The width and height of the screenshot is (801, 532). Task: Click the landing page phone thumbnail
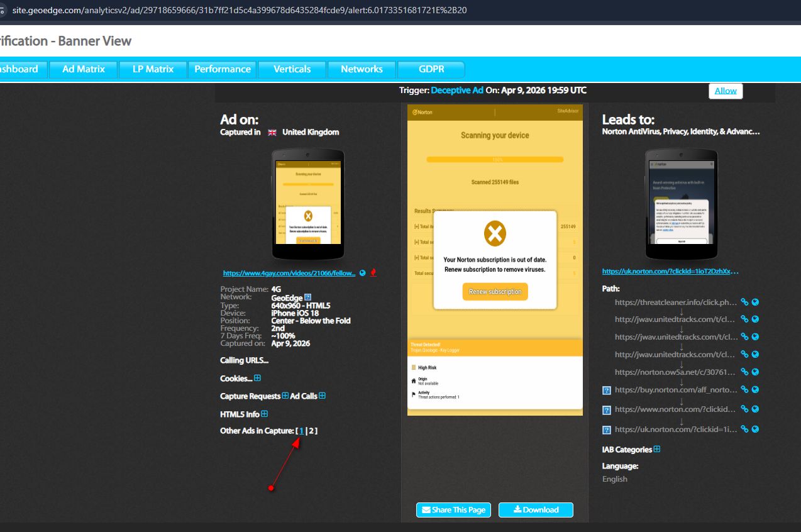(682, 204)
